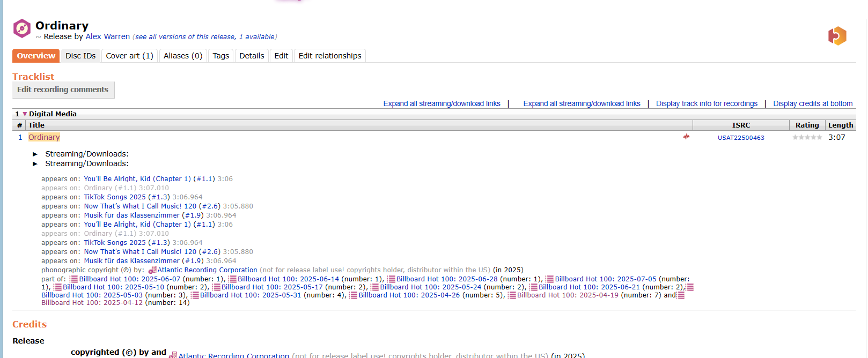Click series icon beside Billboard Hot 100: 2025-05-31
868x358 pixels.
(195, 295)
